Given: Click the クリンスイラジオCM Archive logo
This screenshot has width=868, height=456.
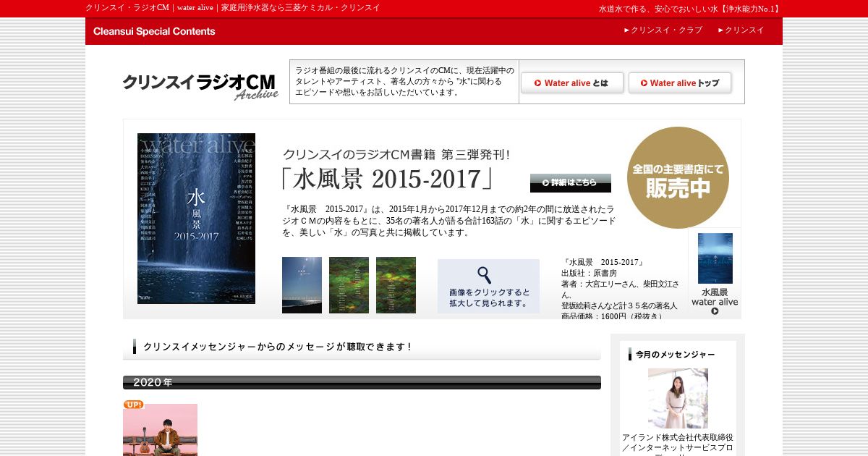Looking at the screenshot, I should (200, 86).
